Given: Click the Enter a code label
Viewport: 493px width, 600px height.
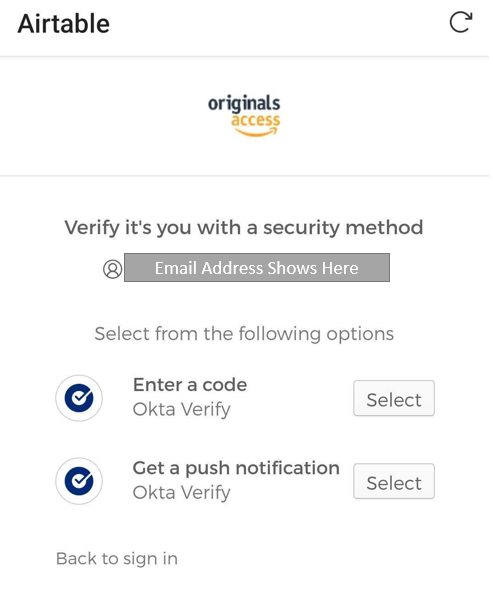Looking at the screenshot, I should click(190, 385).
